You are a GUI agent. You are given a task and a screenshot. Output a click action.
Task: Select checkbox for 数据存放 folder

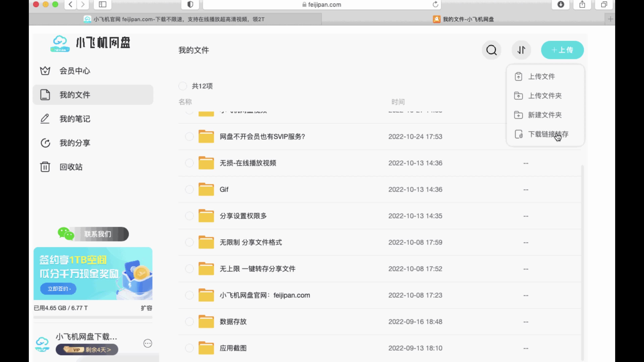(189, 322)
